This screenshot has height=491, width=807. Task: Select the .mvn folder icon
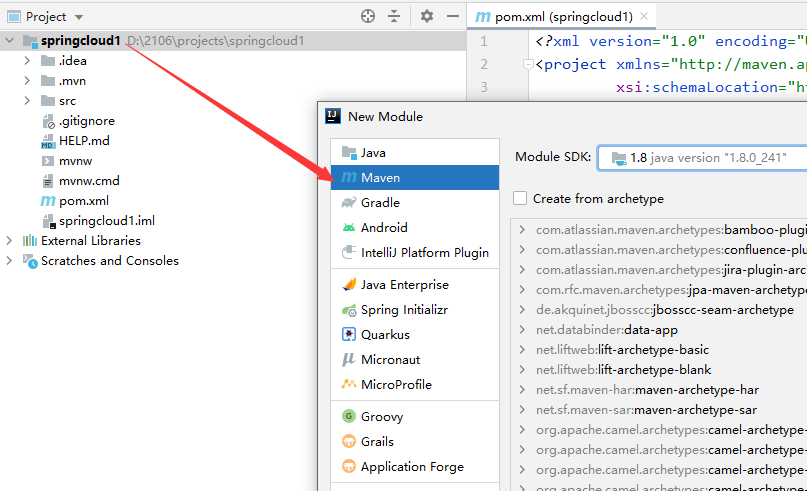click(48, 81)
